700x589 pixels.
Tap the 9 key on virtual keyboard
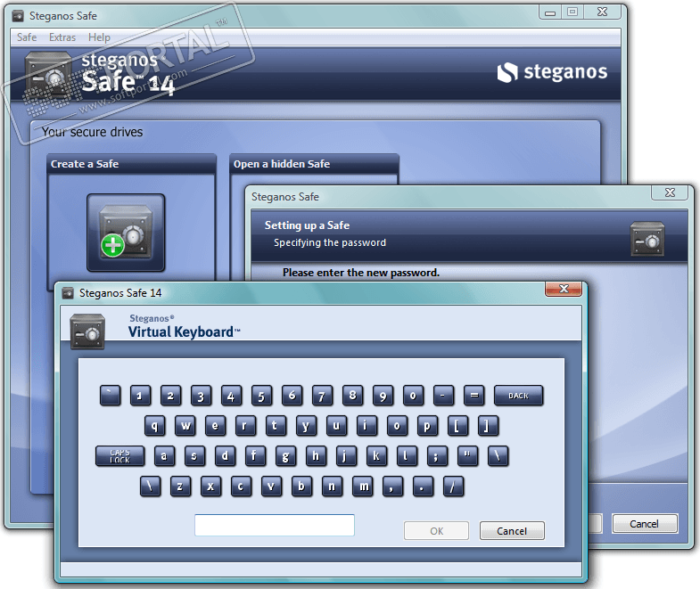pos(383,396)
